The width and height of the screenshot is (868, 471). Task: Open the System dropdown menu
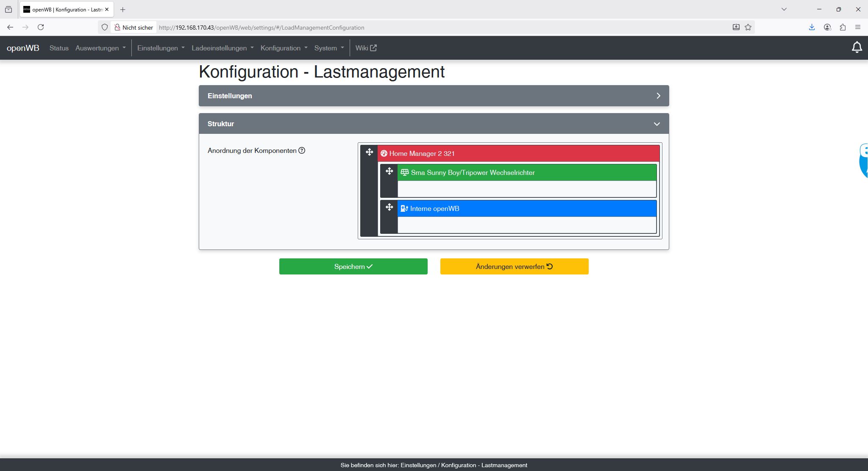329,48
